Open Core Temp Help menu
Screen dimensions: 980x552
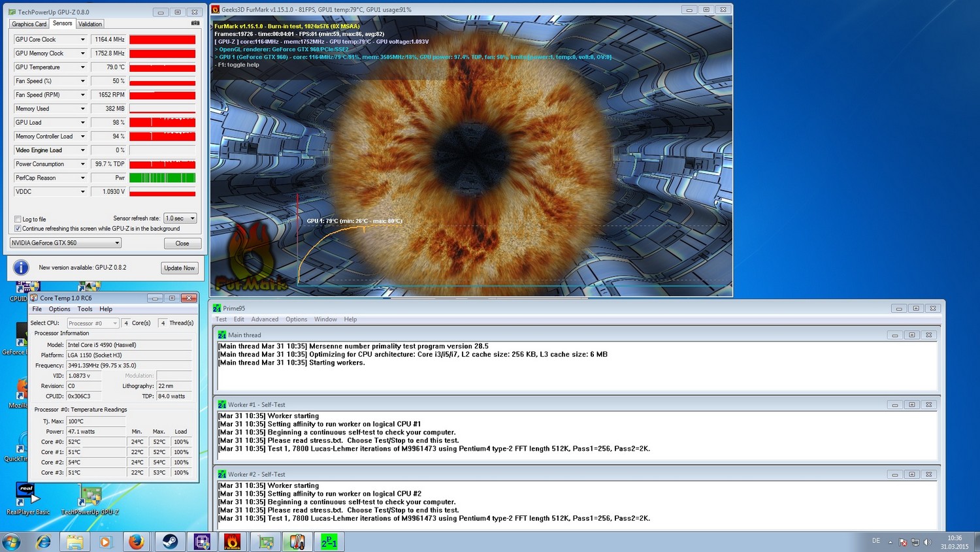tap(106, 309)
